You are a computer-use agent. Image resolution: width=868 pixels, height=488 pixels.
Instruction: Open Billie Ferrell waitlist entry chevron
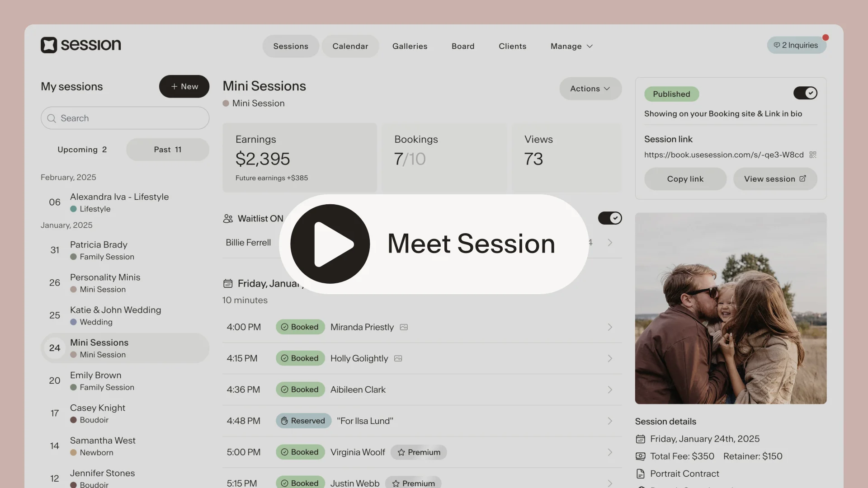pyautogui.click(x=610, y=243)
